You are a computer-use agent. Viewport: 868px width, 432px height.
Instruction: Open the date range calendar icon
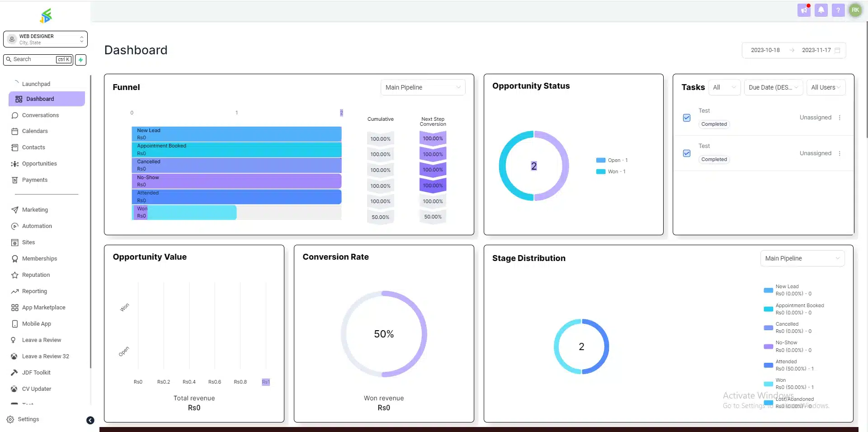[x=837, y=50]
